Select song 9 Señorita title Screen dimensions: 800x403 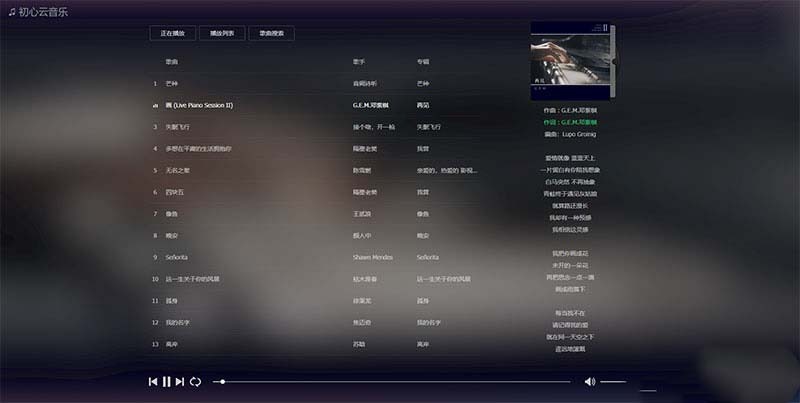coord(177,258)
